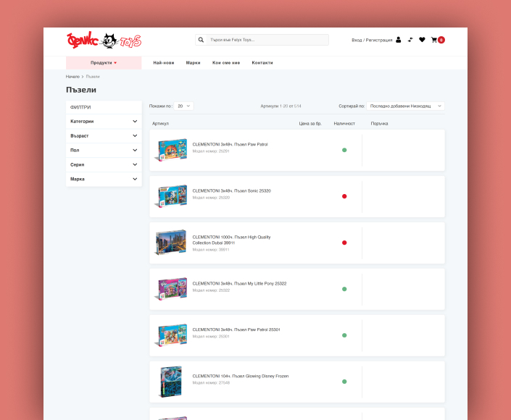511x420 pixels.
Task: Click the Вход / Регистрация link
Action: [x=372, y=40]
